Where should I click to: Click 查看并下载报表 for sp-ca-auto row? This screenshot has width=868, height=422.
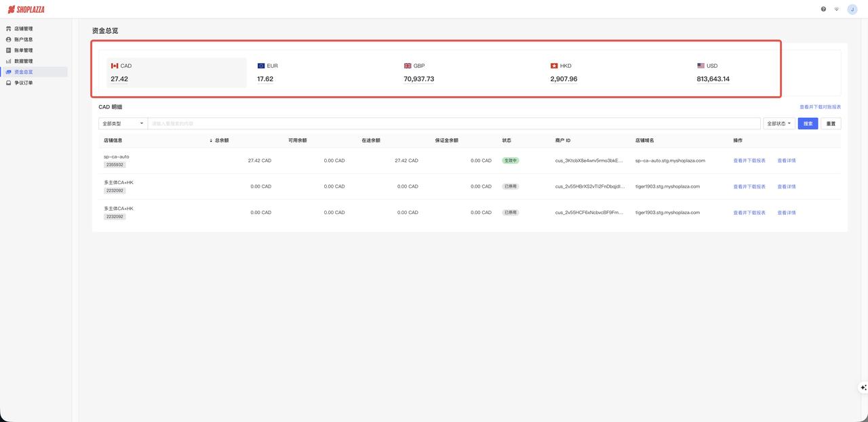(749, 161)
